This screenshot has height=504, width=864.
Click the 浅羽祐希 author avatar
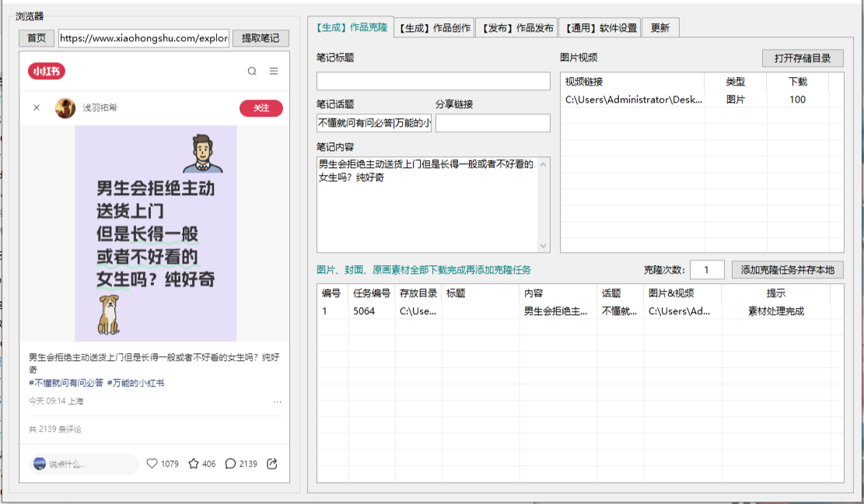pos(65,108)
